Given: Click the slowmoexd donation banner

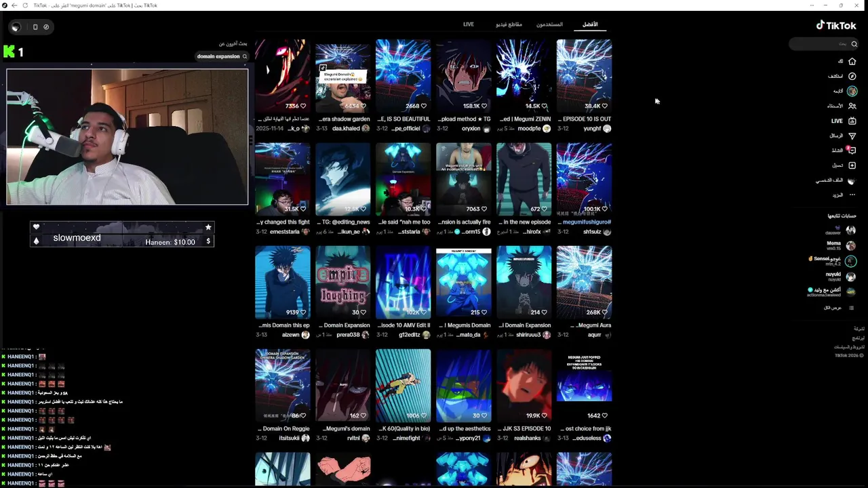Looking at the screenshot, I should [122, 234].
